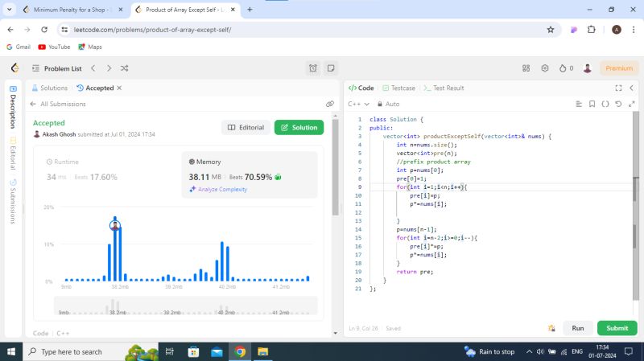Open LeetCode settings gear icon

pyautogui.click(x=545, y=68)
